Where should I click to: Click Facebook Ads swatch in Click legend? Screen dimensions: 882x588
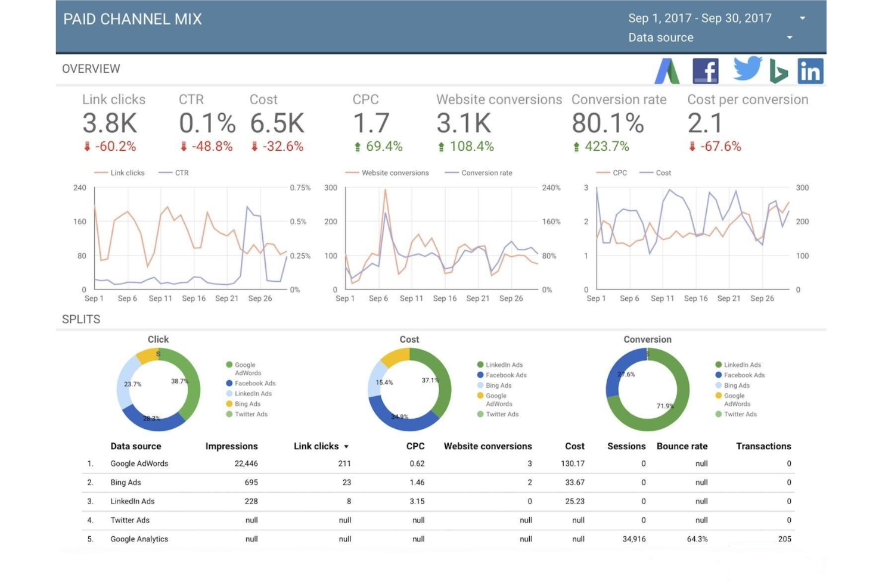[x=229, y=384]
